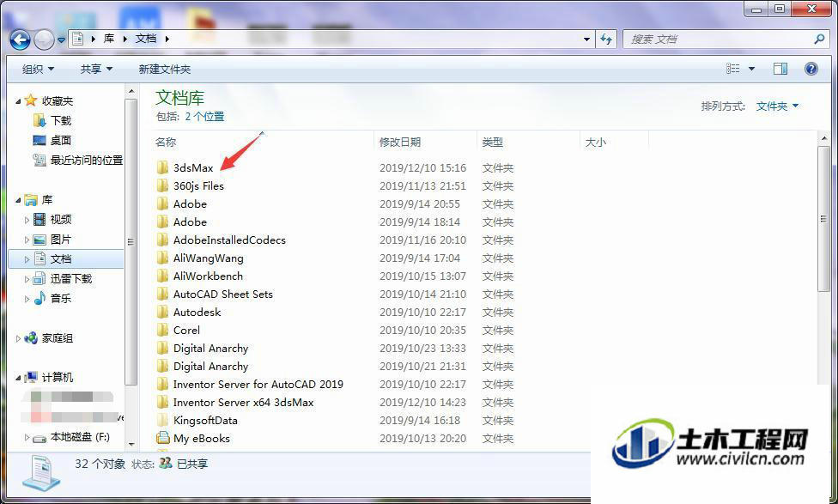Expand the 文档 library node

coord(27,259)
